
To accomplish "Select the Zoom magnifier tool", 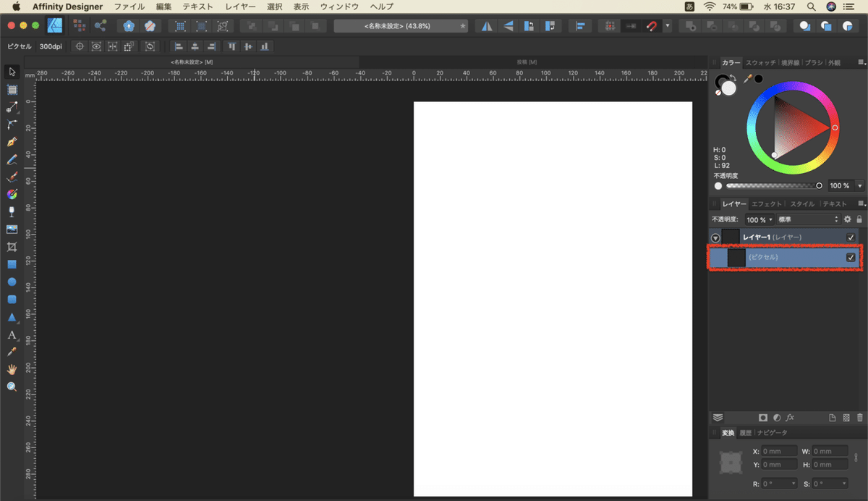I will click(x=12, y=387).
